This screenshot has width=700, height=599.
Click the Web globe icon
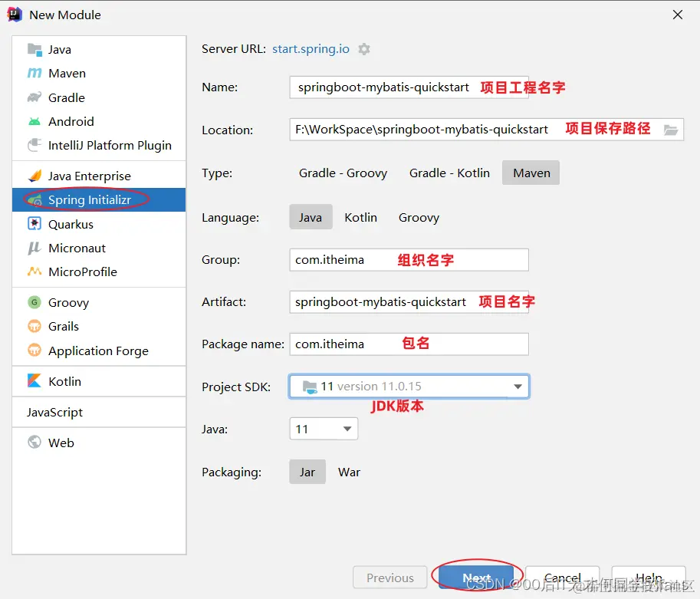pos(35,443)
